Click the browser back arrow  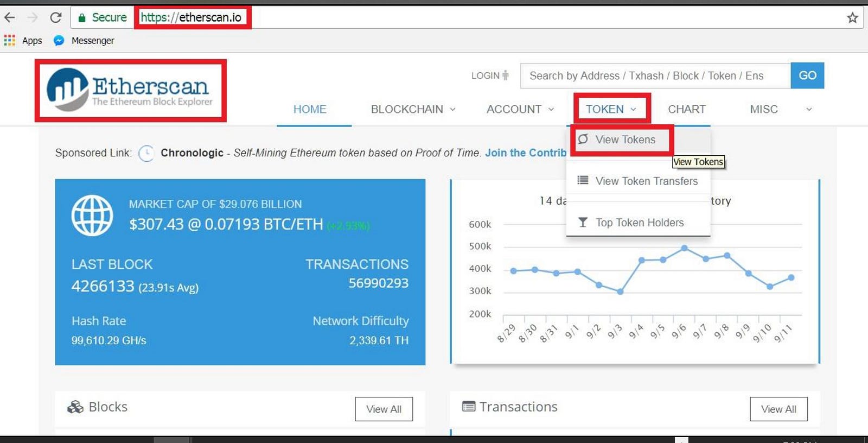coord(10,17)
